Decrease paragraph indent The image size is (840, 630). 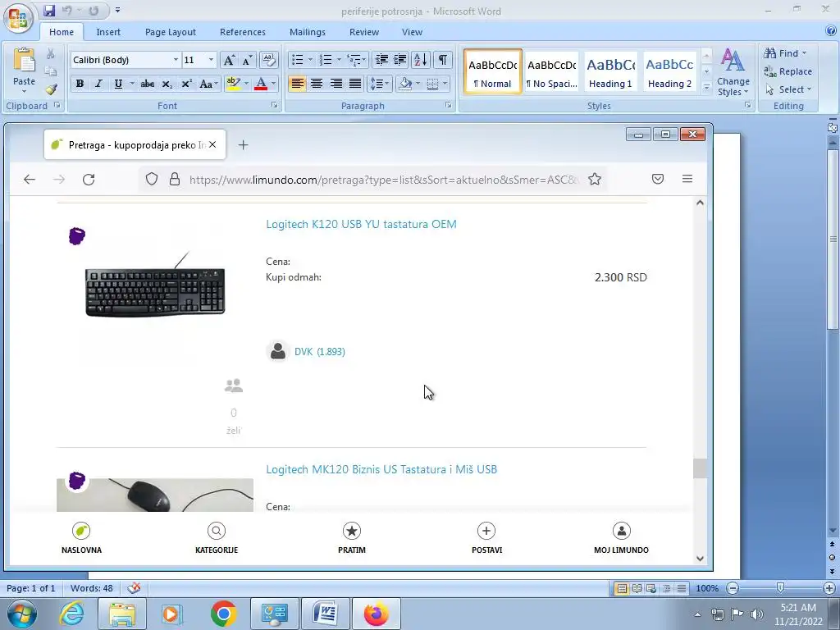click(381, 60)
